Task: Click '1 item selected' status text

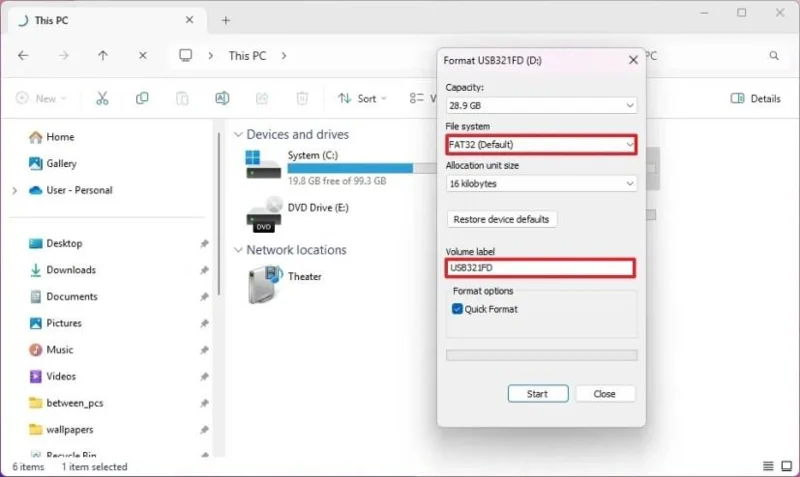Action: (94, 466)
